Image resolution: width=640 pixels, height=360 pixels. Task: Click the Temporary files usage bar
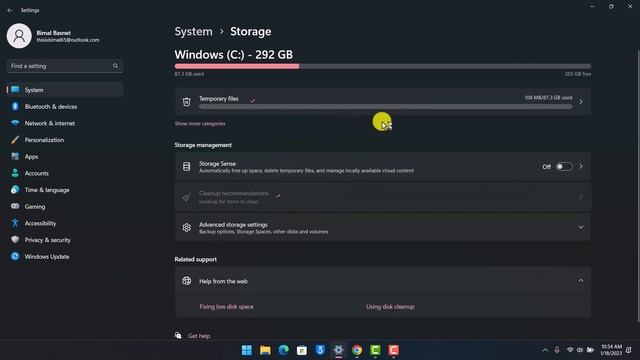point(386,107)
